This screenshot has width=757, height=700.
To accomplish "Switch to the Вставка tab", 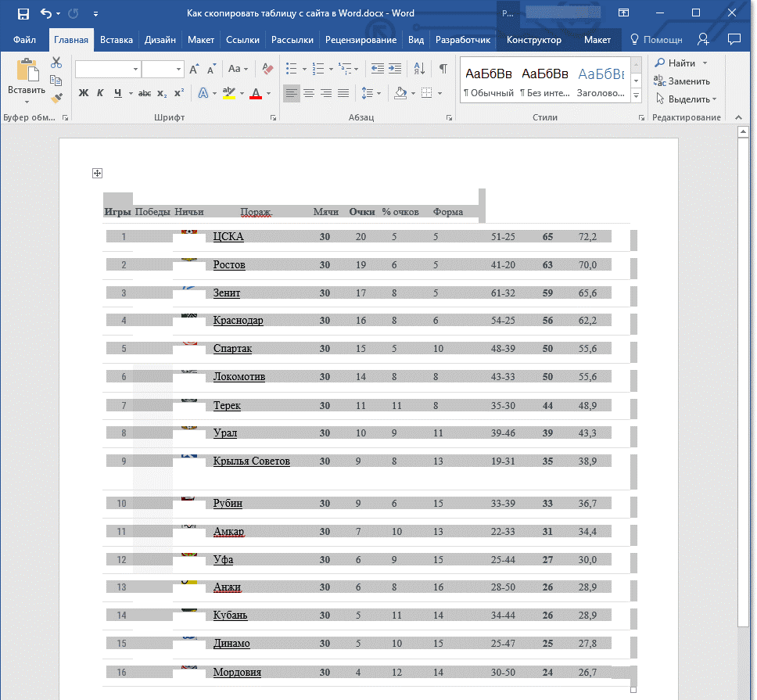I will (x=117, y=40).
